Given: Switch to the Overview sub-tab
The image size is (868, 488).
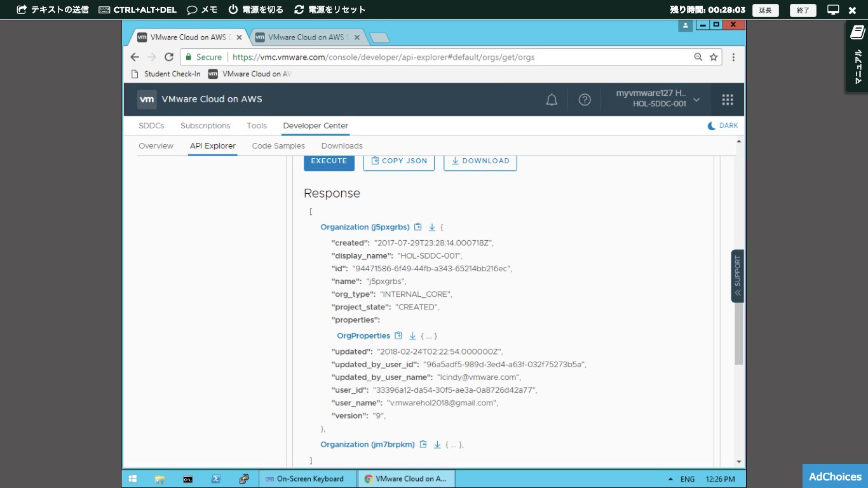Looking at the screenshot, I should point(156,146).
